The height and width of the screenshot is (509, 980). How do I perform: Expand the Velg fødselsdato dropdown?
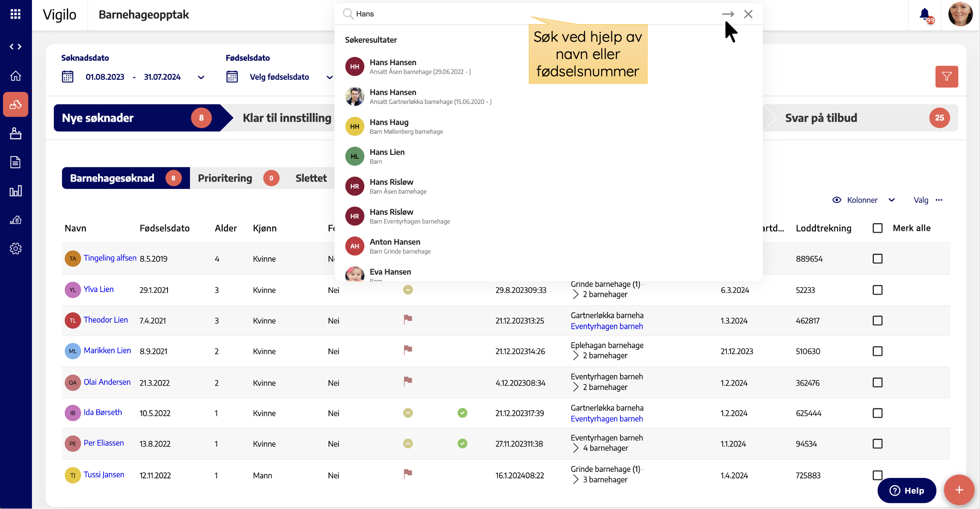[329, 77]
